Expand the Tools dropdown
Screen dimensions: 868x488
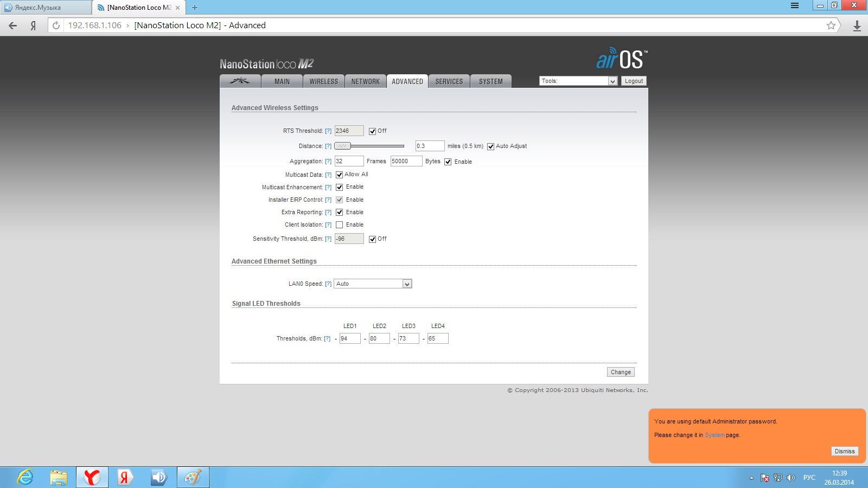coord(578,81)
